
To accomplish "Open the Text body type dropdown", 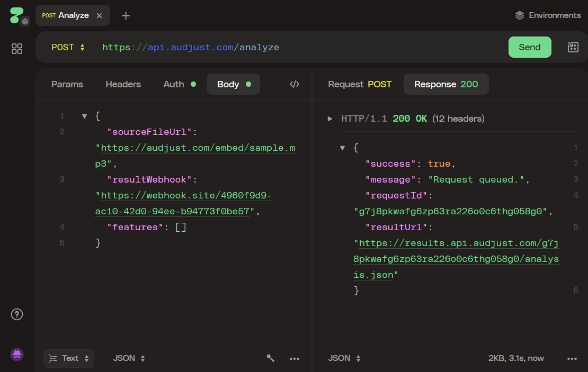I will pyautogui.click(x=69, y=358).
